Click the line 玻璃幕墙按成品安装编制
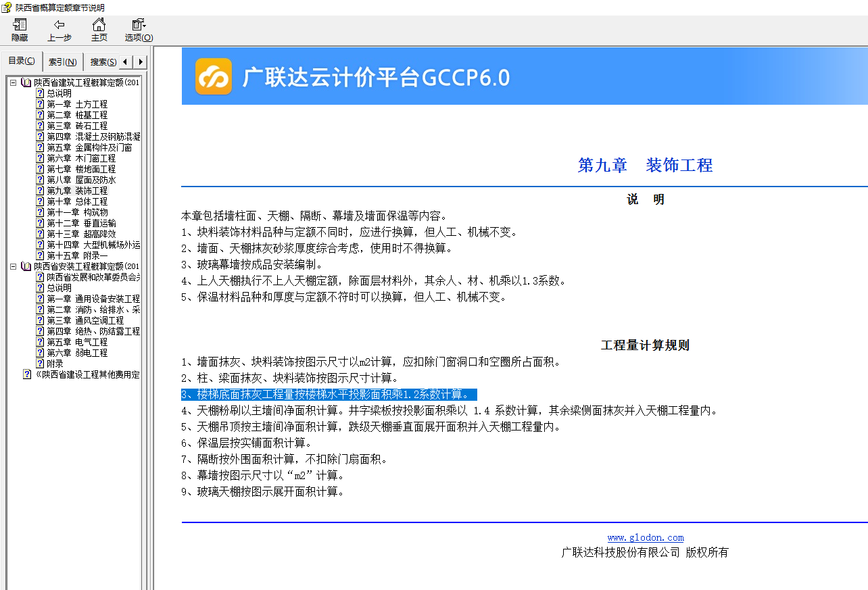 coord(253,264)
